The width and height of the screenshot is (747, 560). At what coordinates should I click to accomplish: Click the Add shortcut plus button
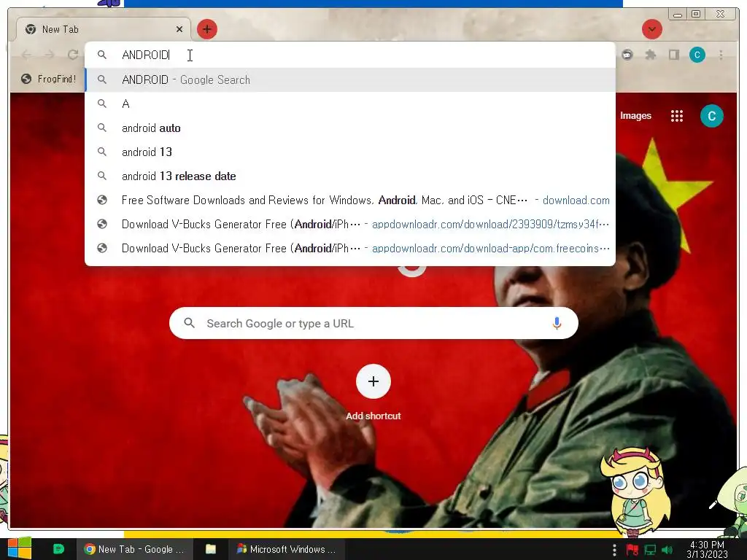(373, 381)
